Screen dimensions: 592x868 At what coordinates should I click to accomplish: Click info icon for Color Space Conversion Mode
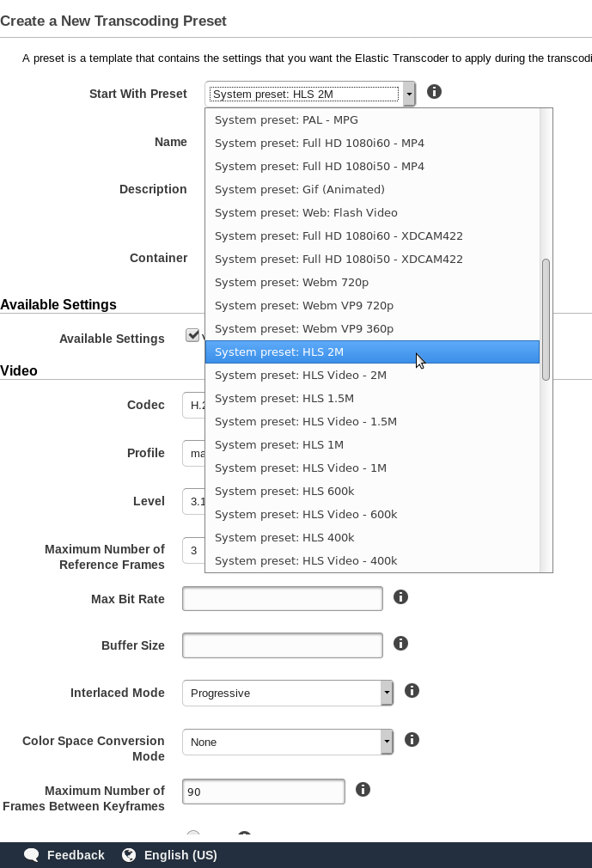tap(412, 740)
